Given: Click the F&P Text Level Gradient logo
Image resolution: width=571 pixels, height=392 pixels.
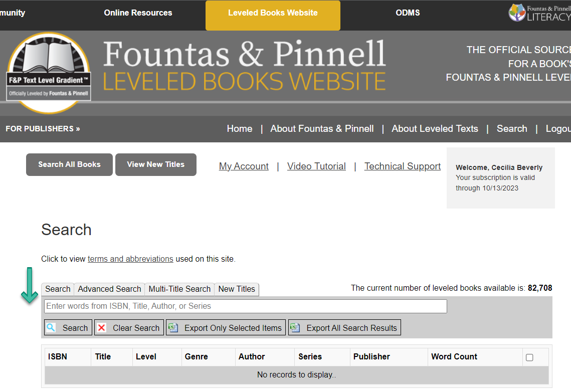Looking at the screenshot, I should pyautogui.click(x=49, y=73).
